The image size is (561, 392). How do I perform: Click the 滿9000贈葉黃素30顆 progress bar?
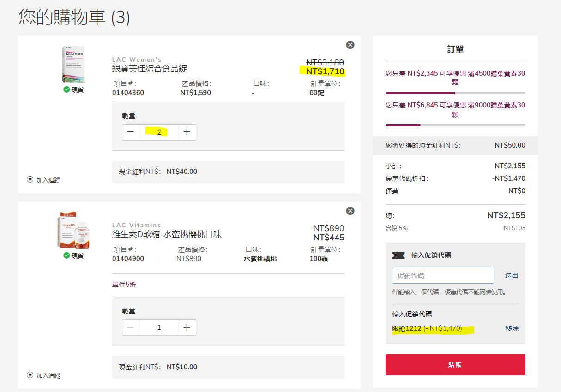(x=455, y=125)
